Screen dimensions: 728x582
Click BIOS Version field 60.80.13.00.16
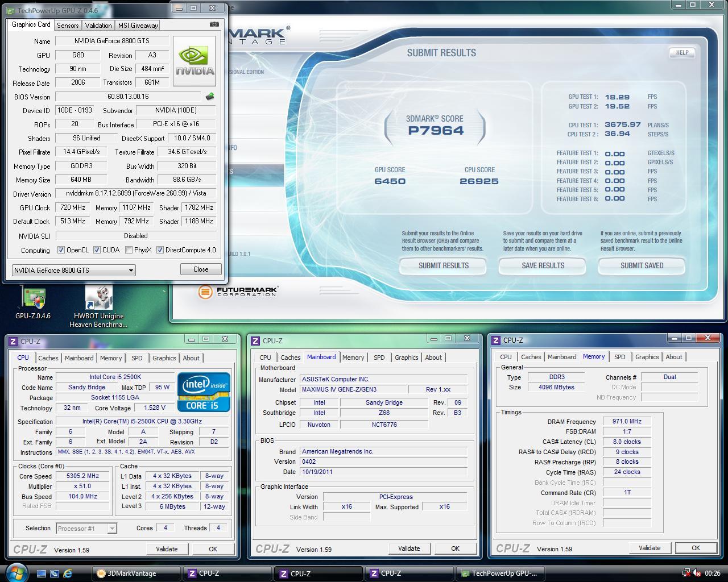coord(128,97)
